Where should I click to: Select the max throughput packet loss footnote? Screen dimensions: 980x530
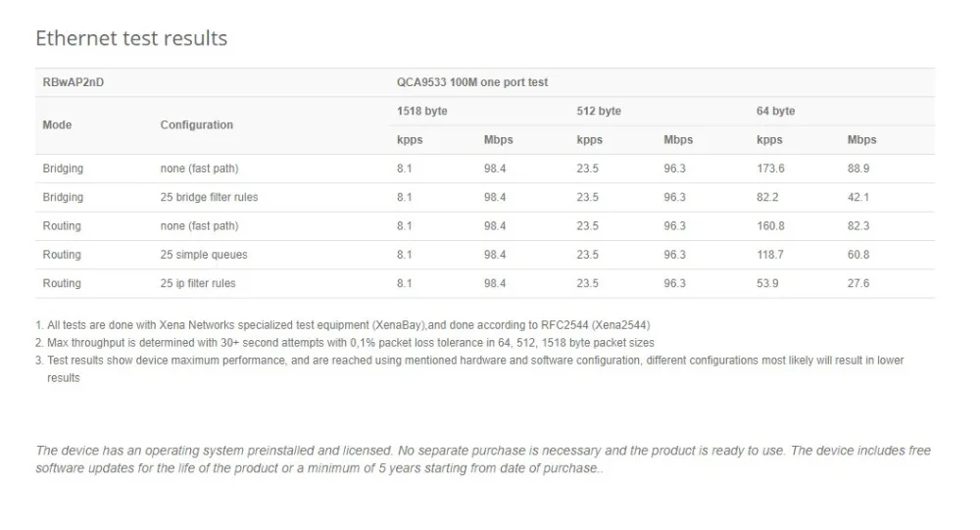pos(345,342)
